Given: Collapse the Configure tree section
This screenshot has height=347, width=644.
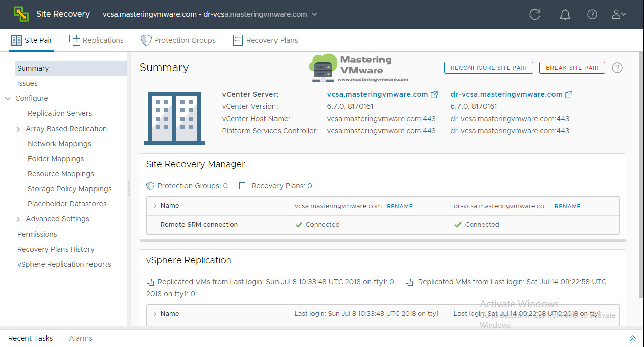Looking at the screenshot, I should (8, 98).
